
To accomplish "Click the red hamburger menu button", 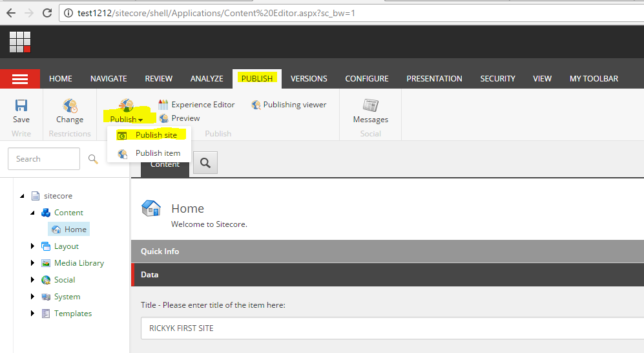I will (20, 79).
